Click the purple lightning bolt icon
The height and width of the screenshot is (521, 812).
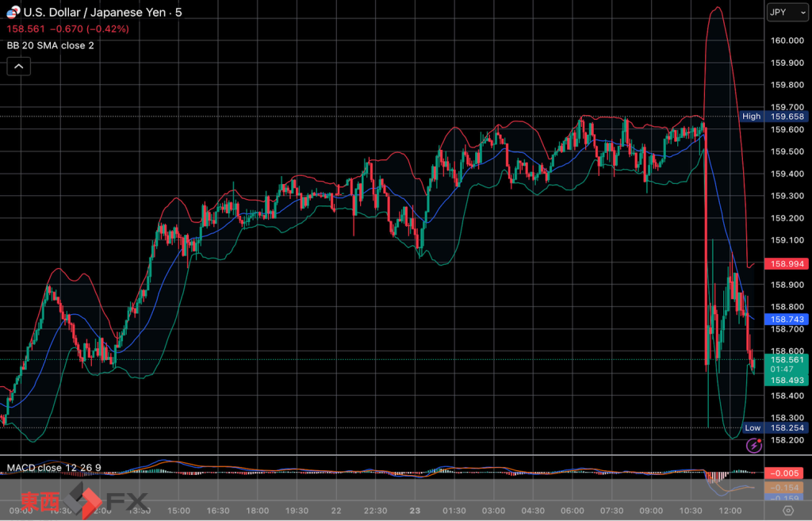[753, 446]
